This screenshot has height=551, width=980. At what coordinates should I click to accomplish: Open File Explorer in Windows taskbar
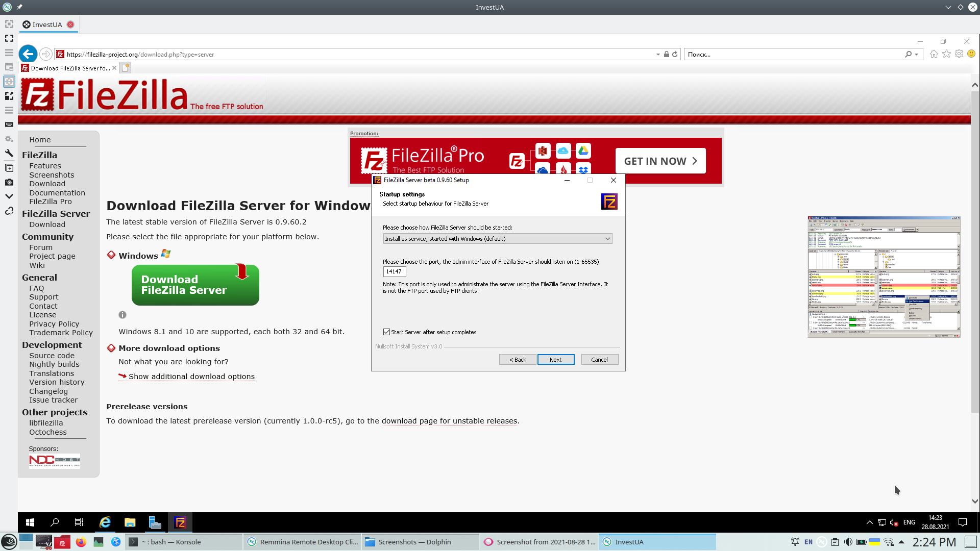[130, 522]
